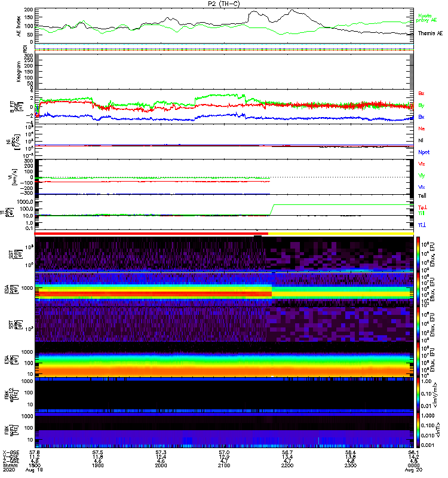
Task: Click the "<|nT|>" color bar unit label
Action: 438,430
